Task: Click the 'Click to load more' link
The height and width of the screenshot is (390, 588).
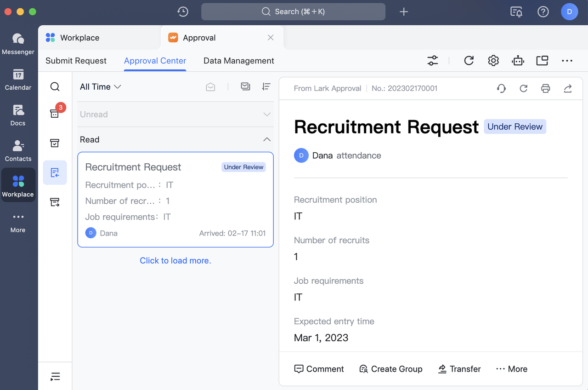Action: 175,260
